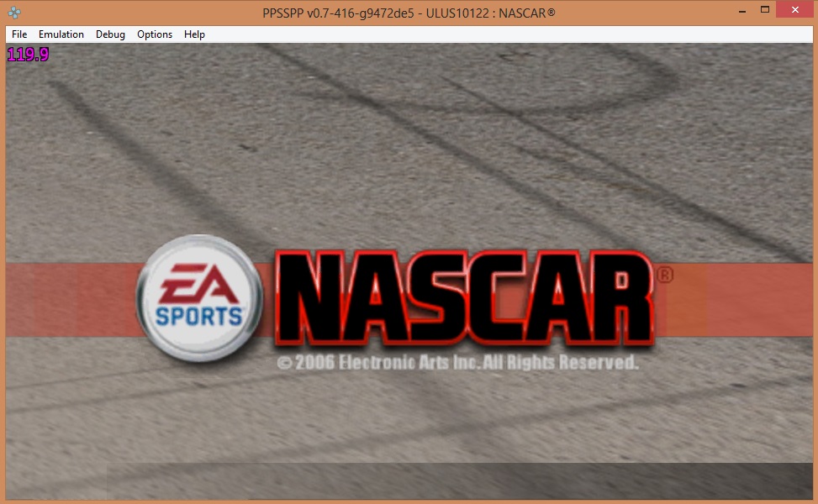Click the registered trademark symbol beside NASCAR
The width and height of the screenshot is (818, 504).
pyautogui.click(x=663, y=275)
